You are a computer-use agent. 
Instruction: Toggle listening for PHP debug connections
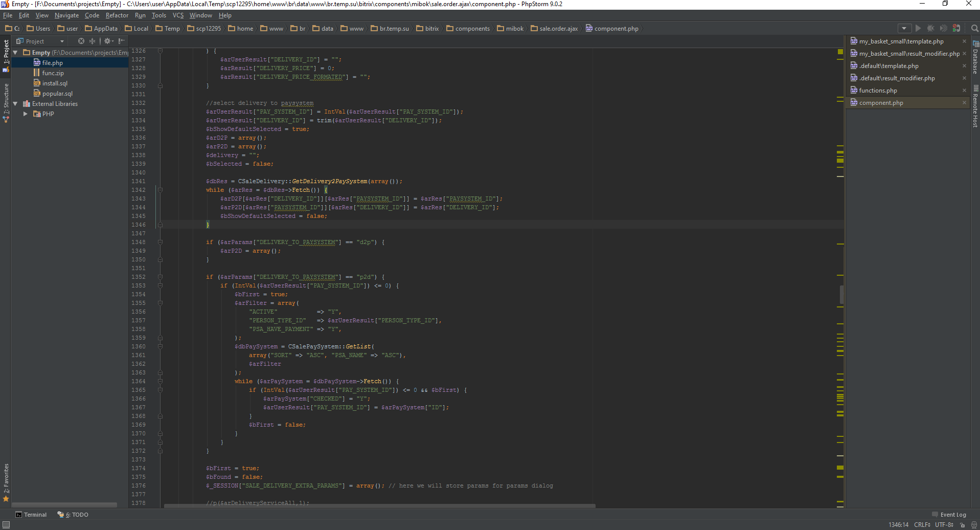point(956,28)
